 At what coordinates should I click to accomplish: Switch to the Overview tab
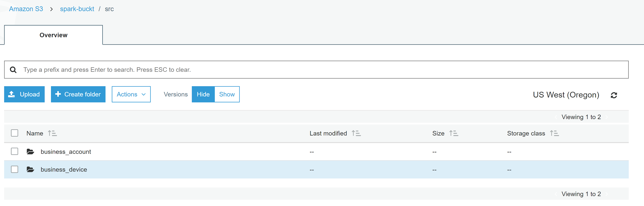(53, 35)
